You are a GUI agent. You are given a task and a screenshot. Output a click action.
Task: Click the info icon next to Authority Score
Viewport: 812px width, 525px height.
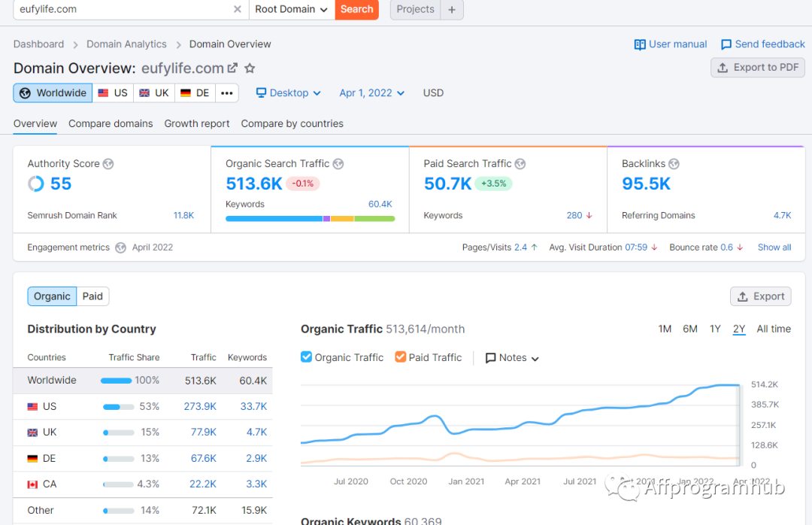coord(108,164)
